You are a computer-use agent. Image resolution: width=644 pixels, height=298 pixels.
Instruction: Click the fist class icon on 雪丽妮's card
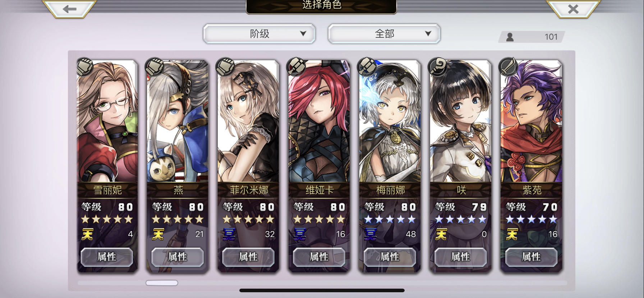coord(85,67)
